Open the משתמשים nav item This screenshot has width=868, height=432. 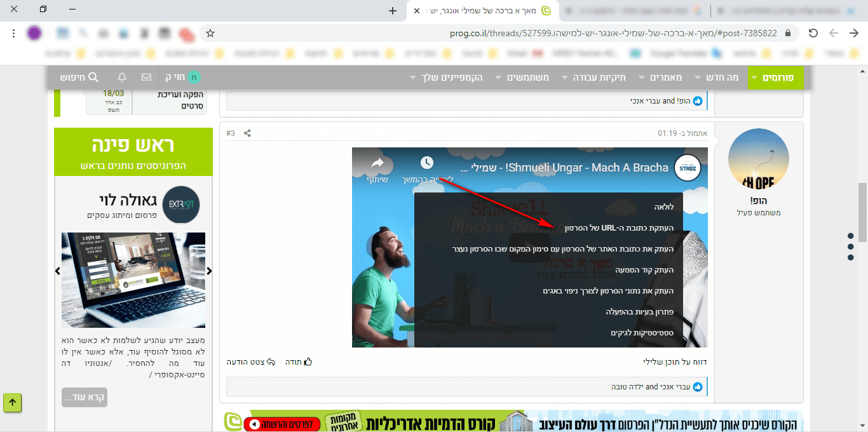click(x=528, y=77)
